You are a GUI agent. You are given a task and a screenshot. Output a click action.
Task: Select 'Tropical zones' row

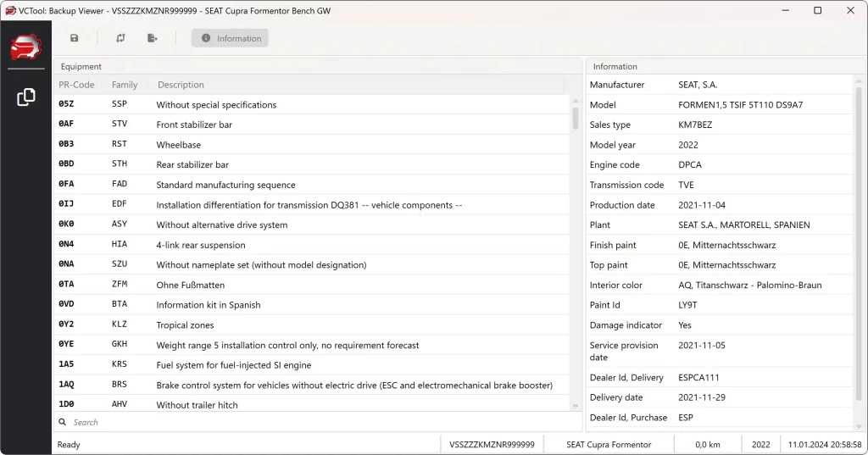pyautogui.click(x=312, y=325)
